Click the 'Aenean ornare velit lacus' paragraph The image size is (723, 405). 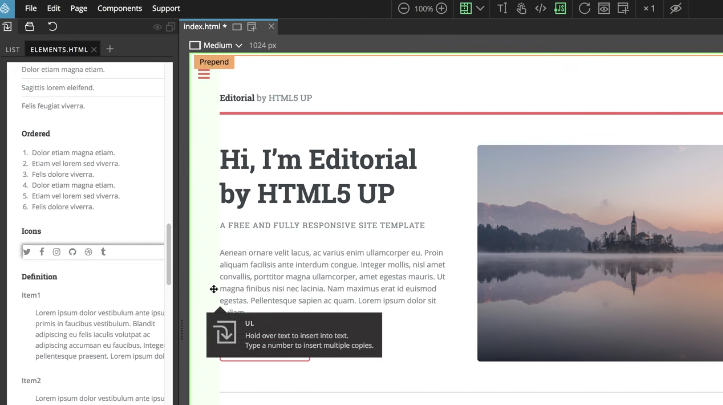(332, 283)
